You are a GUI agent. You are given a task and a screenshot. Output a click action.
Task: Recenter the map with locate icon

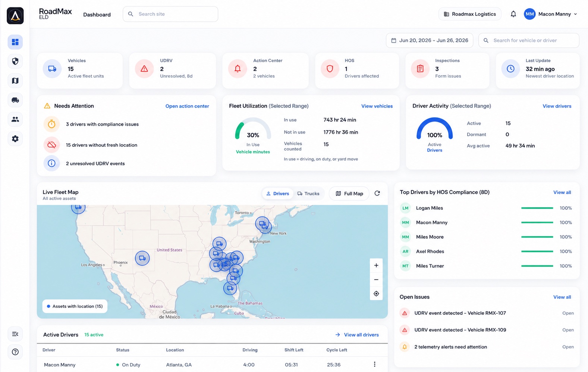click(x=376, y=294)
